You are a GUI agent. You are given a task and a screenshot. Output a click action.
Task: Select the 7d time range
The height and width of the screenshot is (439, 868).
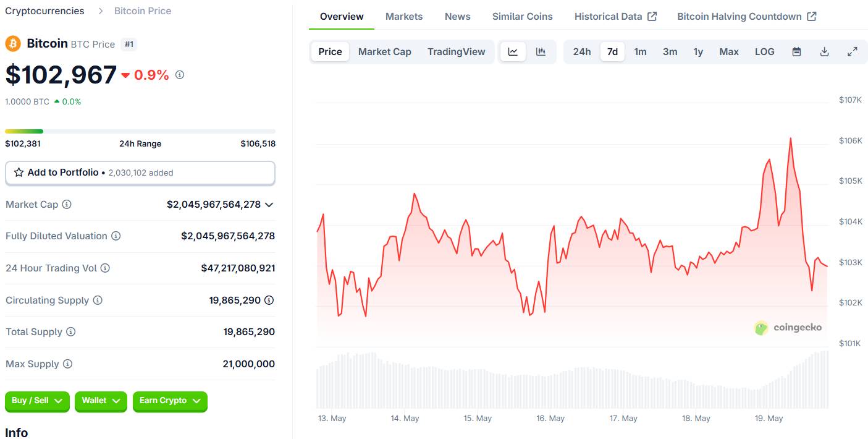point(612,52)
